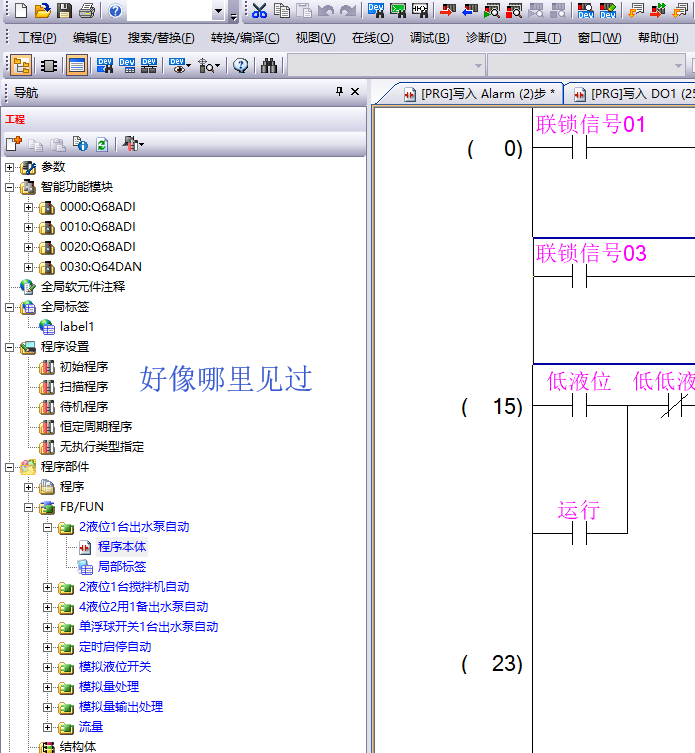Toggle the navigation window view button
Screen dimensions: 695x753
[x=20, y=66]
